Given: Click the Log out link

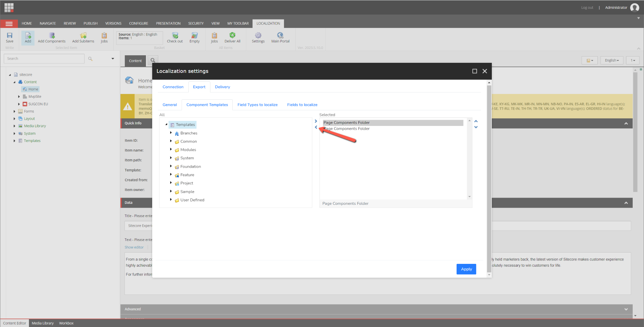Looking at the screenshot, I should 587,8.
